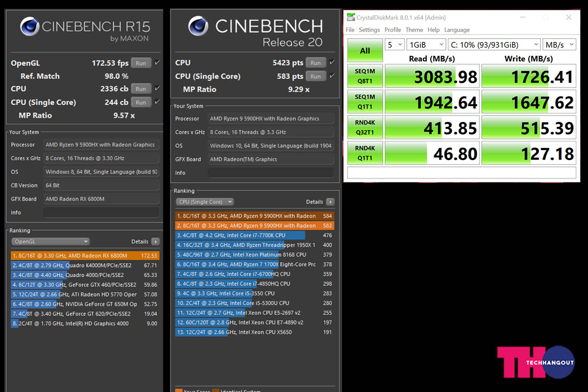
Task: Click the CB Version field showing 64 Bit
Action: pos(101,185)
